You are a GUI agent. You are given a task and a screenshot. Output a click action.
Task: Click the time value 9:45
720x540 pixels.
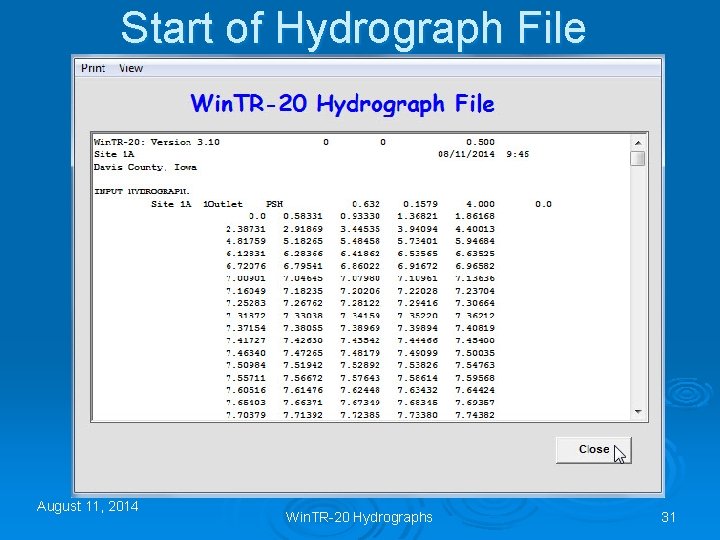coord(518,154)
